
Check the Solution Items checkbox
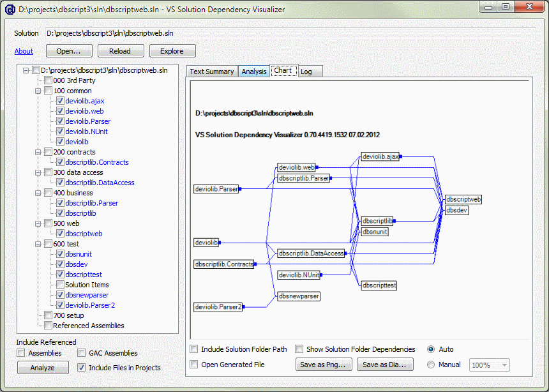pos(60,285)
